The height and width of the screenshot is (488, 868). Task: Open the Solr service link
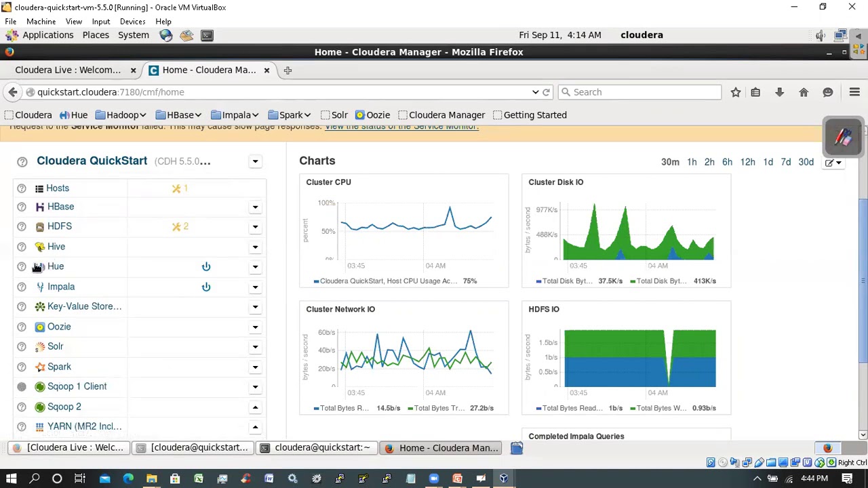pos(55,346)
